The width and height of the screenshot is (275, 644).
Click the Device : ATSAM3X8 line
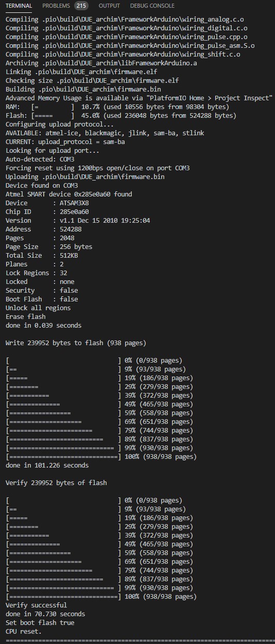(47, 203)
